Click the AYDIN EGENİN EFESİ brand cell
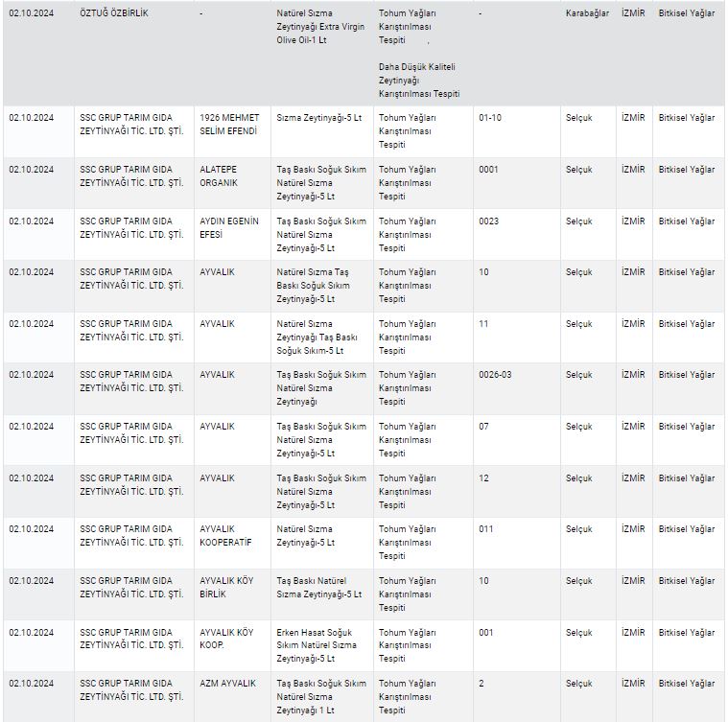 coord(229,227)
